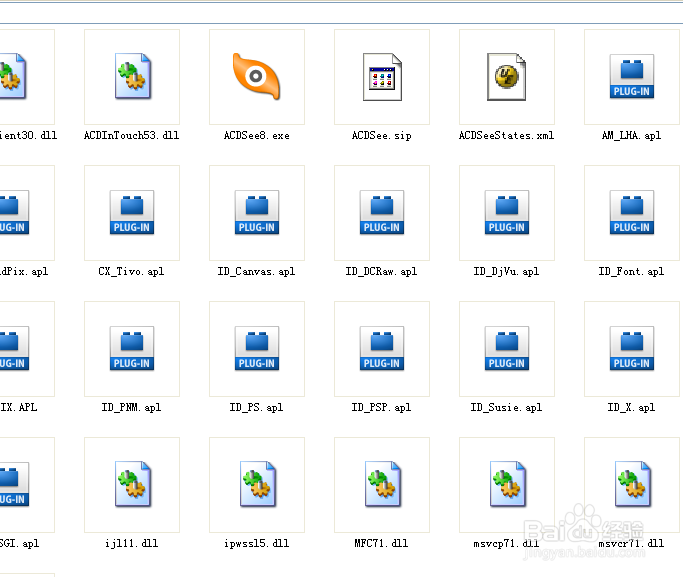Click the ijl11.dll file name label
The height and width of the screenshot is (577, 683).
click(x=132, y=543)
